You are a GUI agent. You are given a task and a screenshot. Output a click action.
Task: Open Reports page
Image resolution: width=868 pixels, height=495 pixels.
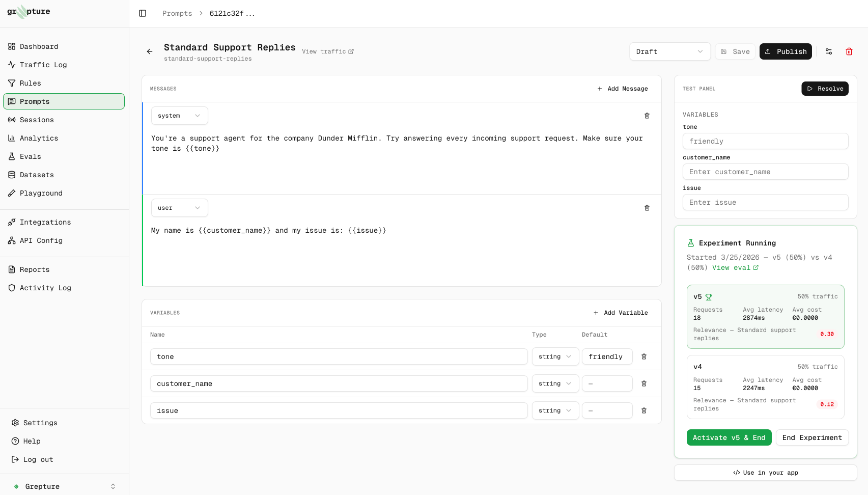[x=64, y=269]
